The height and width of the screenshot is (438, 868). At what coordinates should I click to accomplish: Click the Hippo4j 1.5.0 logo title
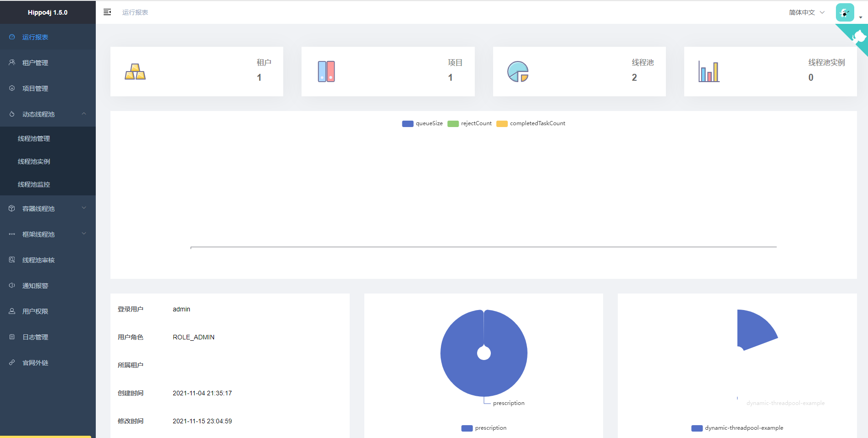coord(48,12)
